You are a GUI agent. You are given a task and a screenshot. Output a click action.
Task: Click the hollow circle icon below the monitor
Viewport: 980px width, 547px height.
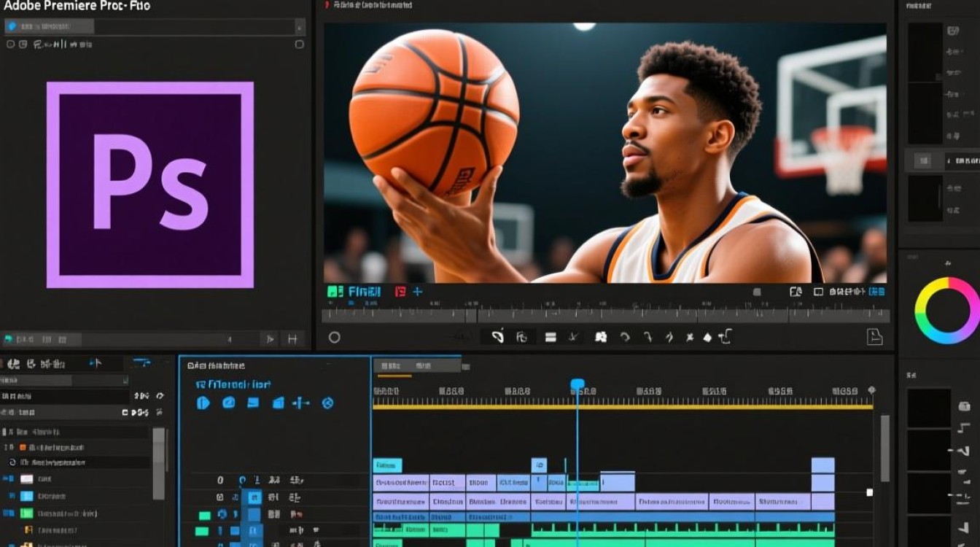[x=335, y=338]
